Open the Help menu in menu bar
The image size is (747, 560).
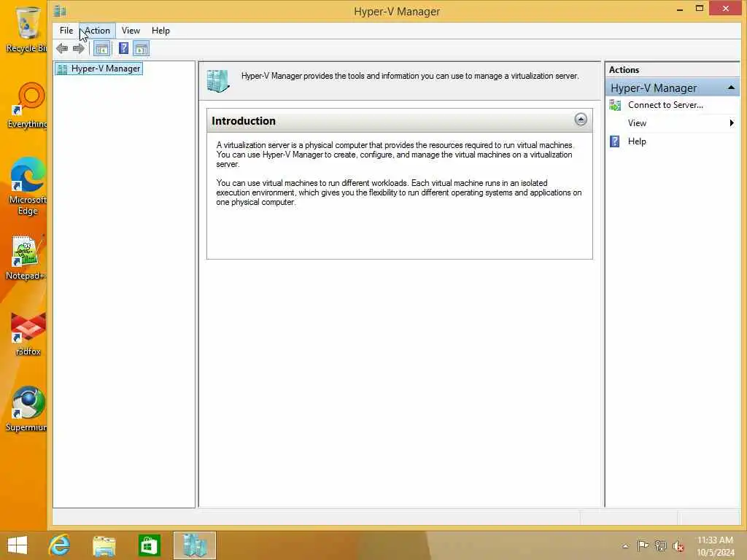click(x=160, y=31)
